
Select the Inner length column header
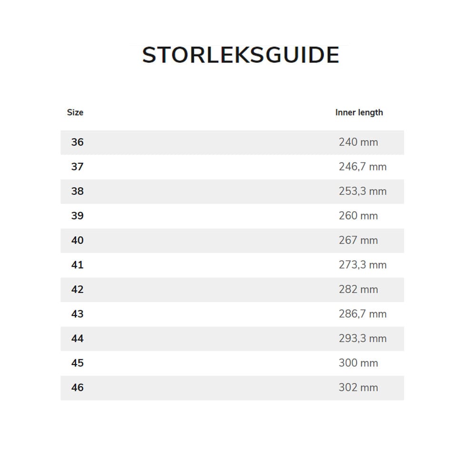pyautogui.click(x=359, y=113)
